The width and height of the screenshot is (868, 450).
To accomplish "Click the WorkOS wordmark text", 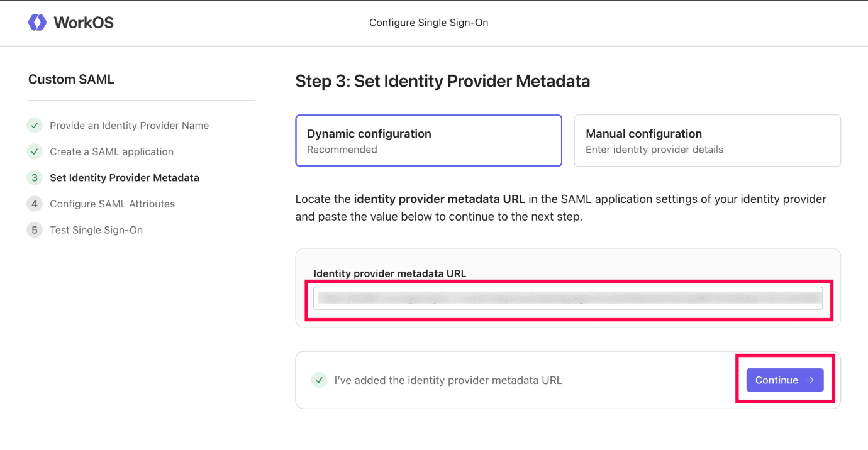I will 84,23.
